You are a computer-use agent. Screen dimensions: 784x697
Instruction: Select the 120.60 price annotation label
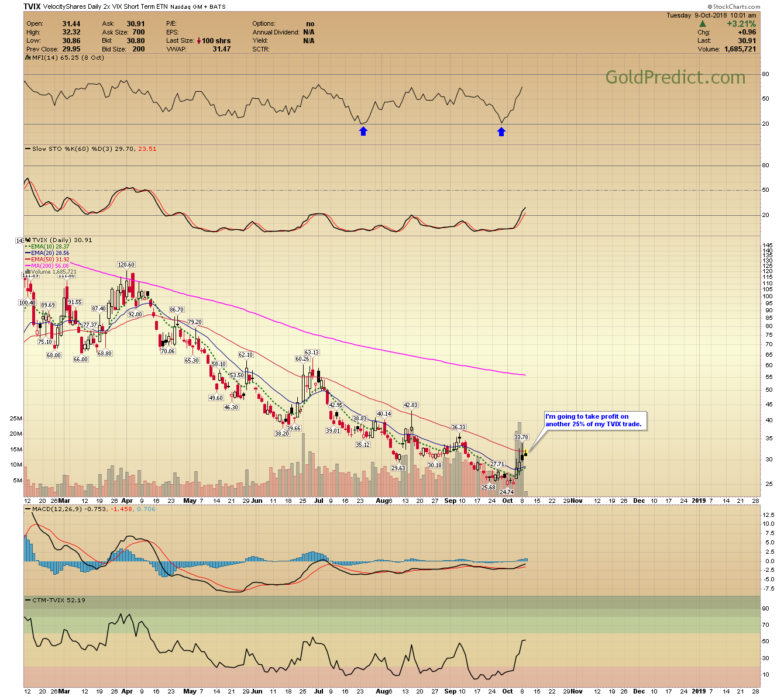click(126, 264)
